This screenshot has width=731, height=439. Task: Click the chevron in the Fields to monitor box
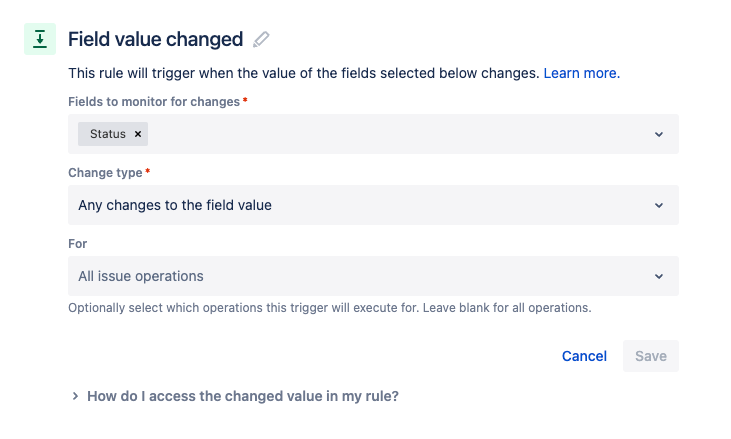point(659,134)
